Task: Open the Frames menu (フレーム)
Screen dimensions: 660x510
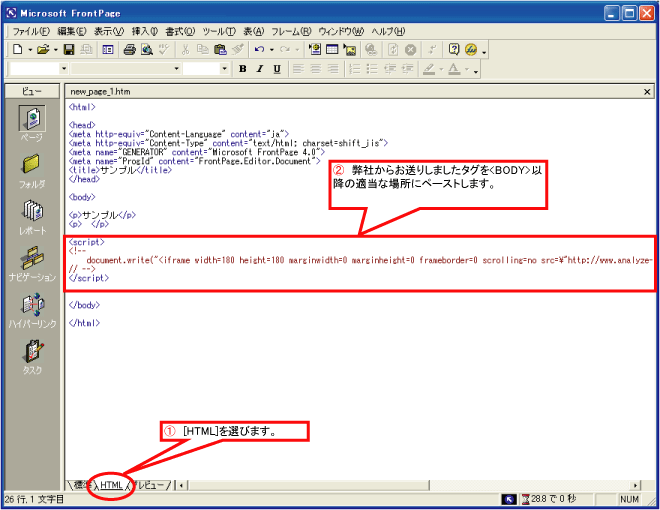Action: [x=291, y=31]
